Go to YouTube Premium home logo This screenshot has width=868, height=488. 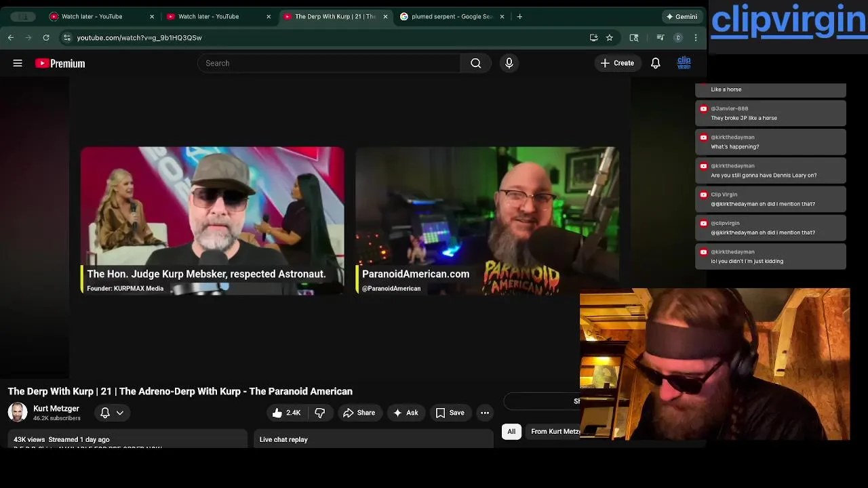(60, 63)
